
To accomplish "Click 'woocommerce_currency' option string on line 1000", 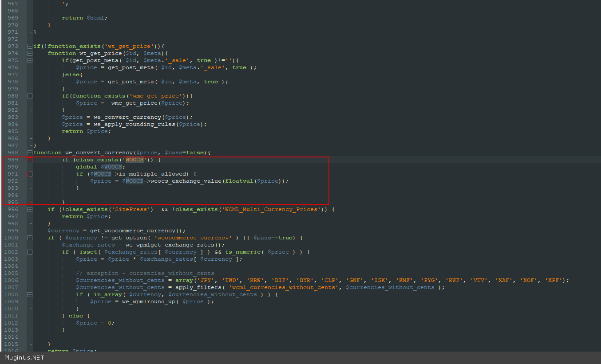I will tap(193, 238).
